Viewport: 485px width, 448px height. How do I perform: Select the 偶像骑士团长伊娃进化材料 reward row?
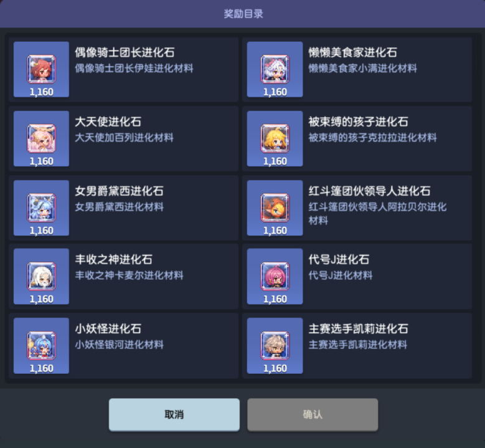coord(124,70)
